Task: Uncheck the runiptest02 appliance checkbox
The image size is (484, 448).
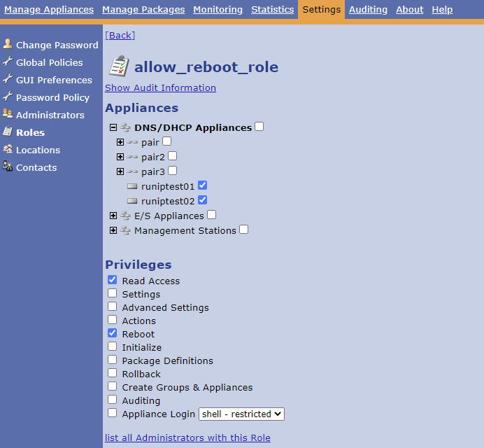Action: (x=203, y=200)
